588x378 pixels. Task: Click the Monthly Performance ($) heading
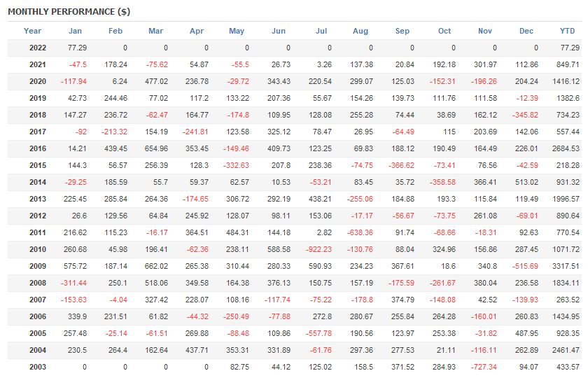[69, 12]
